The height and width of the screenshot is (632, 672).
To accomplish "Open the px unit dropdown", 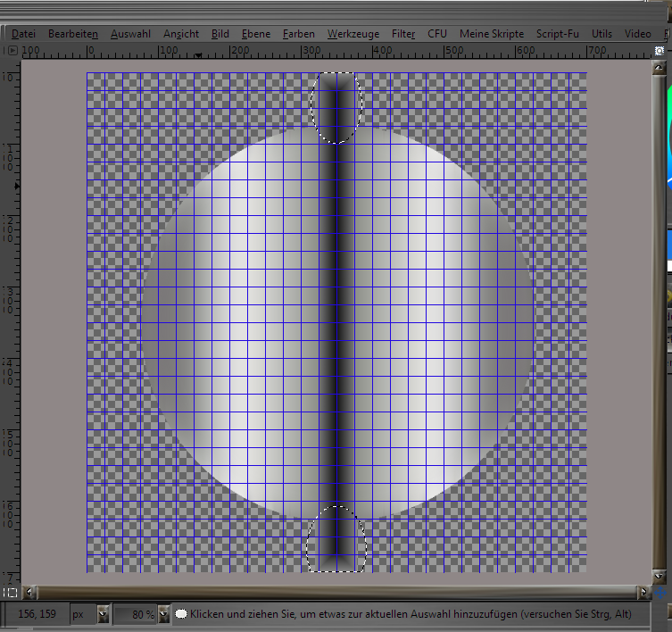I will pyautogui.click(x=103, y=614).
